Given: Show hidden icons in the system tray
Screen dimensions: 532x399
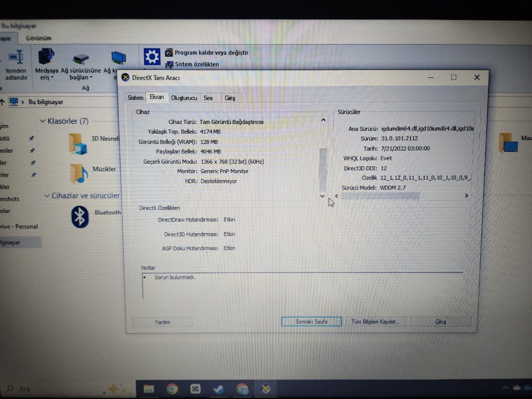Looking at the screenshot, I should (x=506, y=388).
